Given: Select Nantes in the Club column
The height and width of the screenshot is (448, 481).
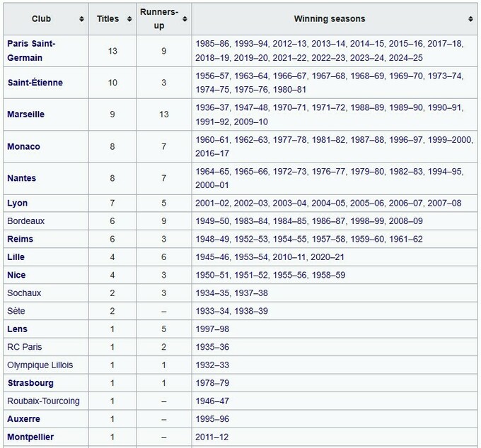Looking at the screenshot, I should 21,179.
